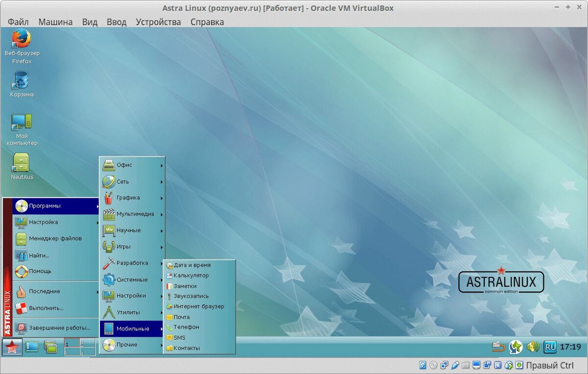
Task: Open the Почта mail application
Action: pyautogui.click(x=182, y=317)
